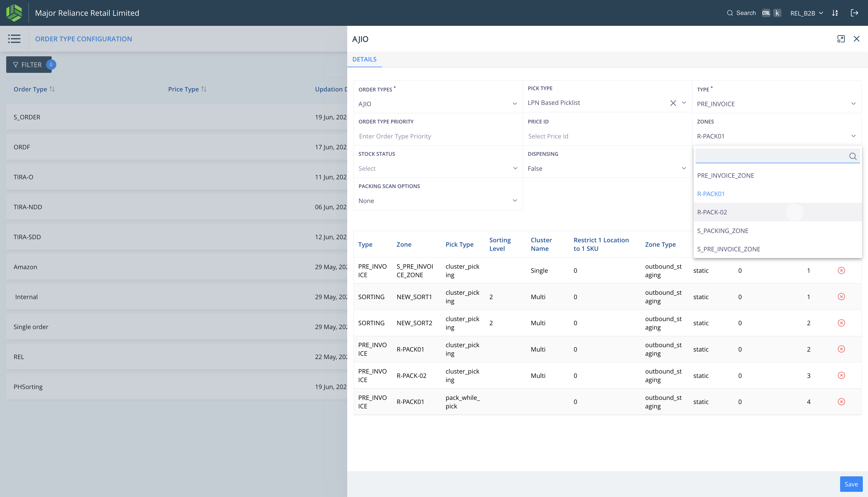Select the Single order row
Viewport: 868px width, 497px height.
point(176,327)
